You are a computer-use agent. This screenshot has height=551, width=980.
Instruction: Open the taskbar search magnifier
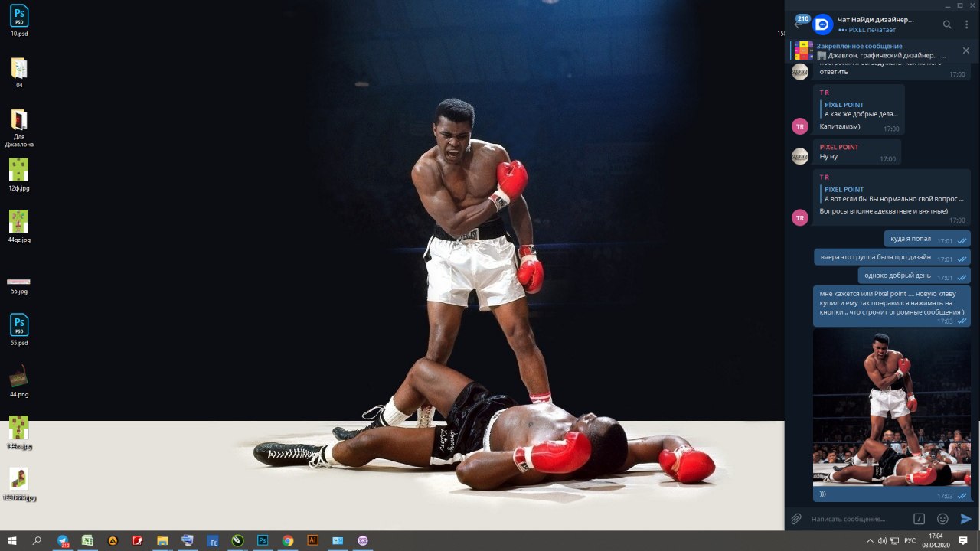coord(37,540)
